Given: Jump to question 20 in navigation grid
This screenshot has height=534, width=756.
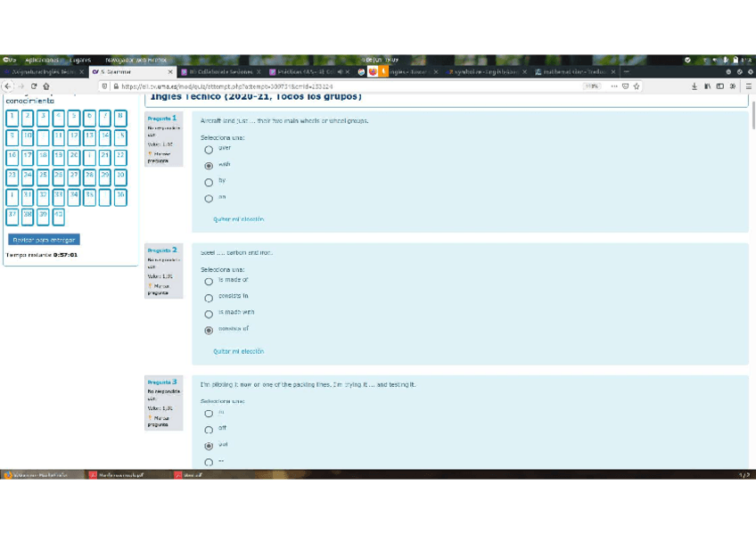Looking at the screenshot, I should click(x=74, y=158).
